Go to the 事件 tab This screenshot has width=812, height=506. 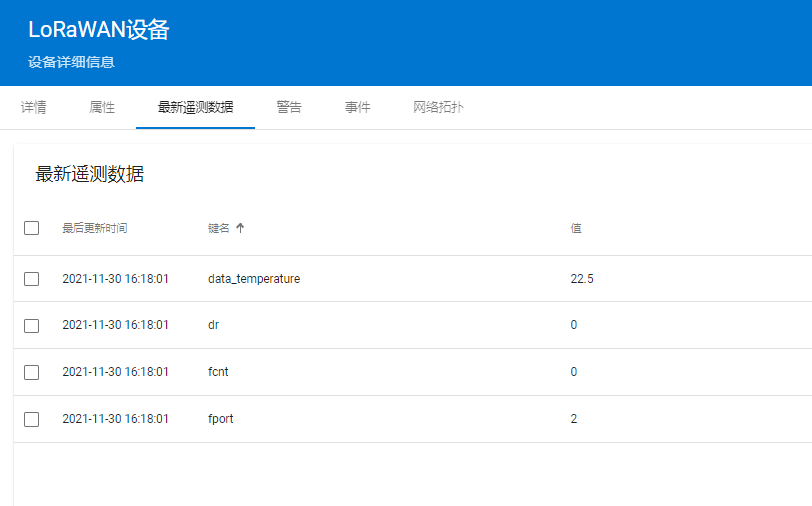coord(357,107)
